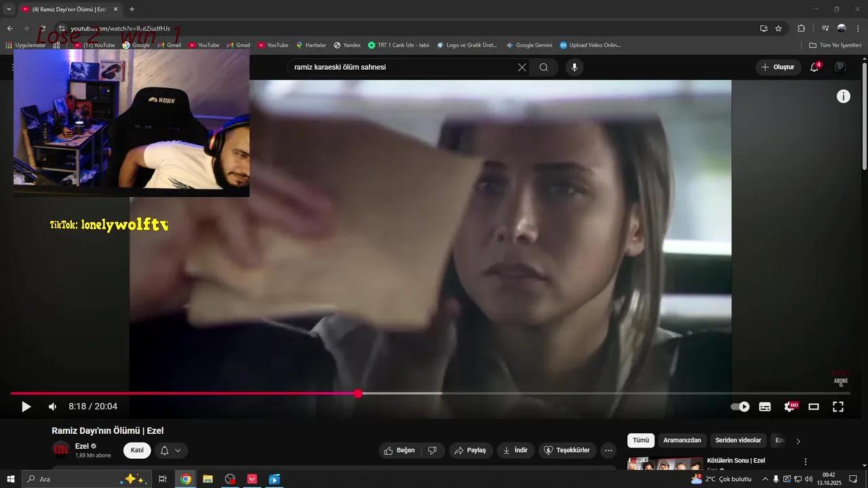Open the Uygulamalar apps bookmark
Image resolution: width=868 pixels, height=488 pixels.
(x=25, y=45)
